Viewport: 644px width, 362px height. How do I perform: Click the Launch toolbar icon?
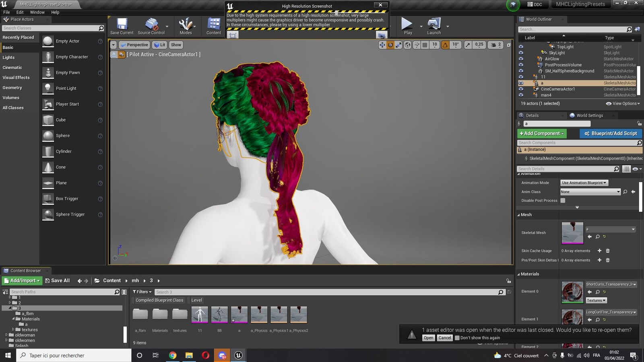pyautogui.click(x=434, y=26)
